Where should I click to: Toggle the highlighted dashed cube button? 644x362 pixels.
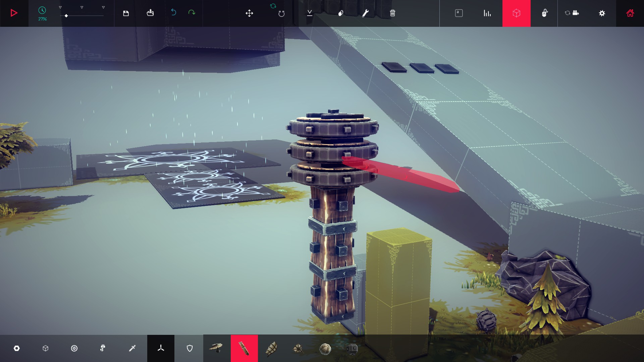(x=516, y=13)
